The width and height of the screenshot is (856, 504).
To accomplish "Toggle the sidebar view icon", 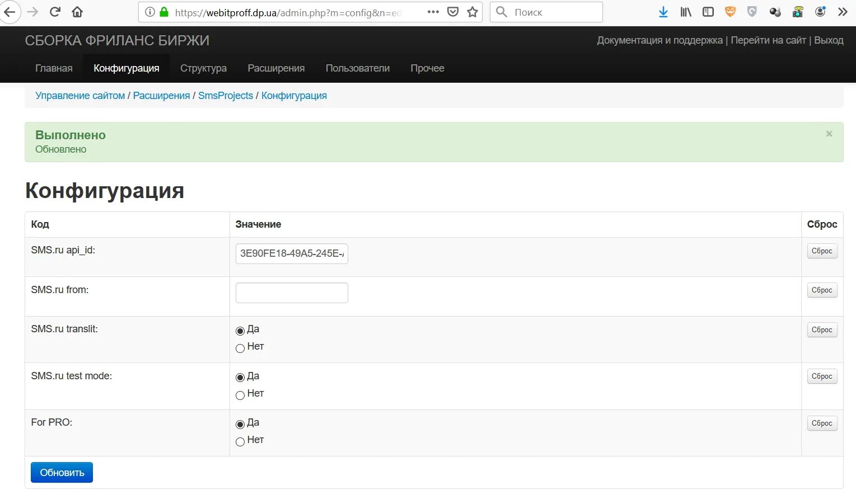I will [708, 12].
